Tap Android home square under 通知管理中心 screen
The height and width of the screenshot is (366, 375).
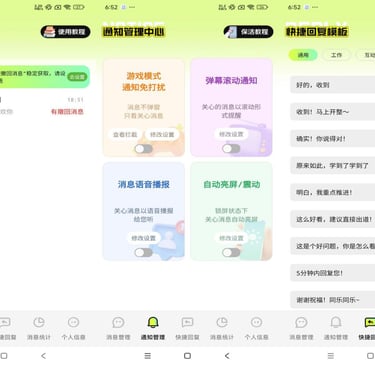(x=187, y=356)
